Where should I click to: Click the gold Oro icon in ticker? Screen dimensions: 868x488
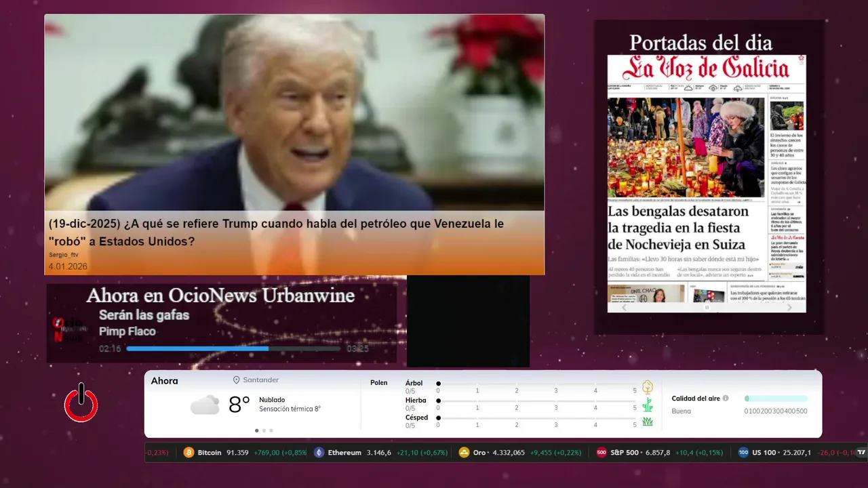click(x=465, y=453)
